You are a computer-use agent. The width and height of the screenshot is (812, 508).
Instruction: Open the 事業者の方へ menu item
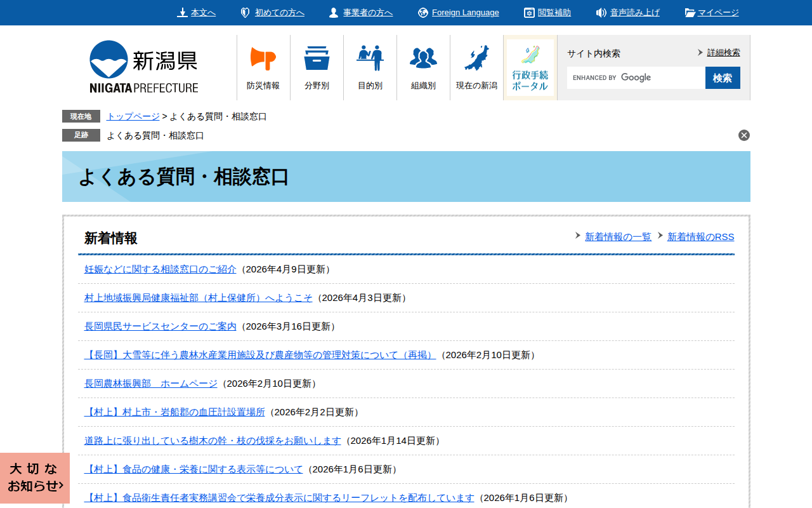coord(367,13)
